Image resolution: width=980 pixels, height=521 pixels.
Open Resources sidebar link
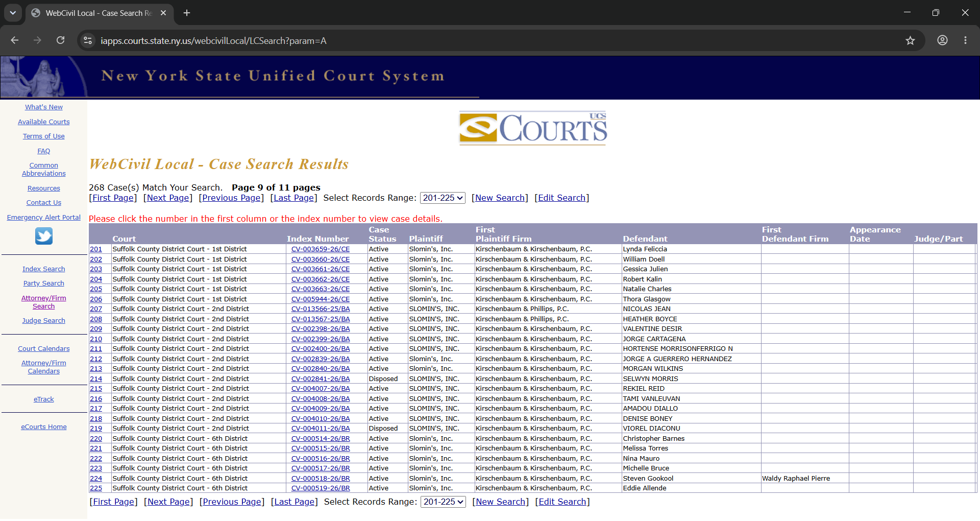point(44,188)
